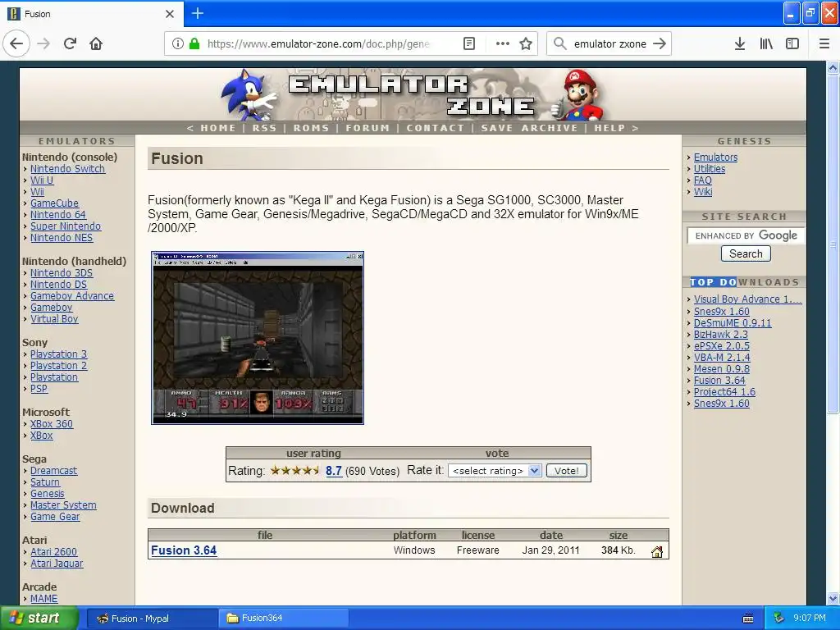Screen dimensions: 840x630
Task: Open a new tab with the plus icon
Action: (x=197, y=13)
